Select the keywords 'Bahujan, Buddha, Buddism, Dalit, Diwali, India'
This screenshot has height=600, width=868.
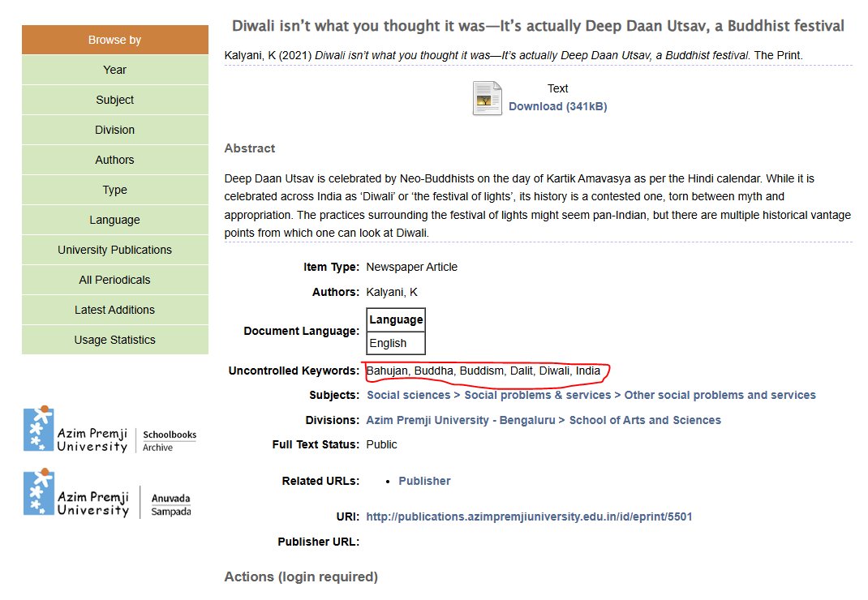[483, 371]
